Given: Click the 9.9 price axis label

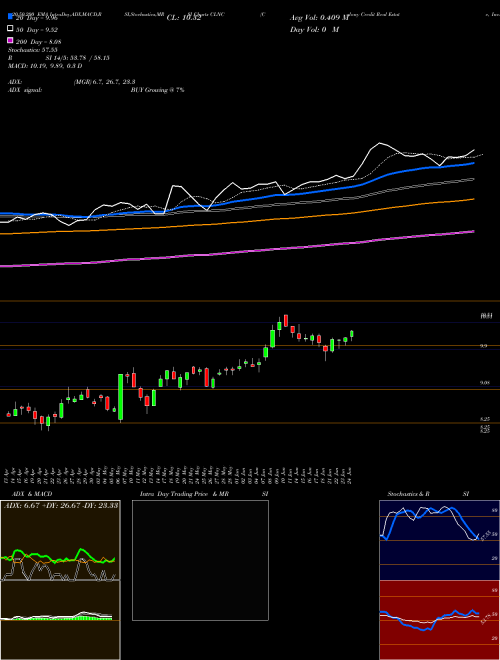Looking at the screenshot, I should [x=484, y=346].
